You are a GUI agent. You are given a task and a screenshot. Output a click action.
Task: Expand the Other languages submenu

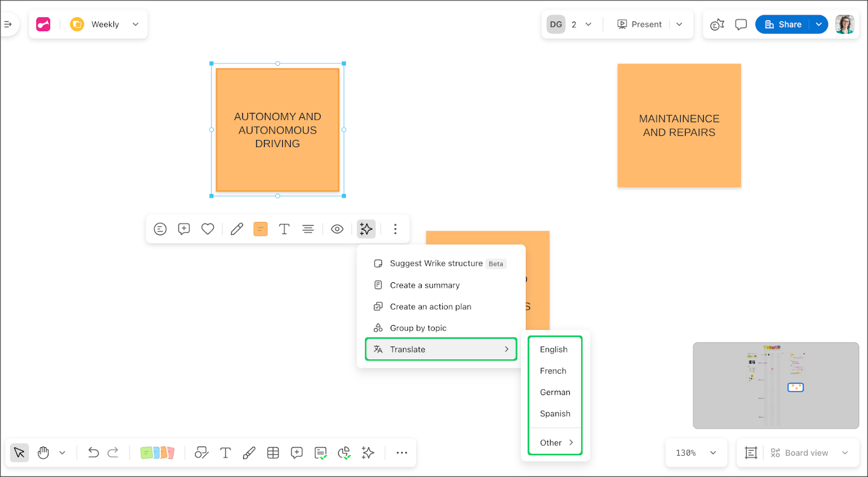pyautogui.click(x=556, y=443)
